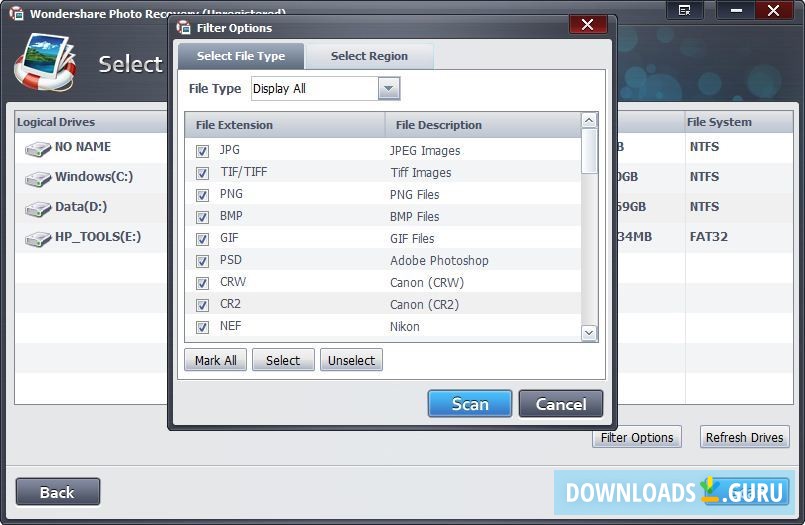Click the file list scroll-down arrow
The height and width of the screenshot is (525, 805).
(589, 333)
